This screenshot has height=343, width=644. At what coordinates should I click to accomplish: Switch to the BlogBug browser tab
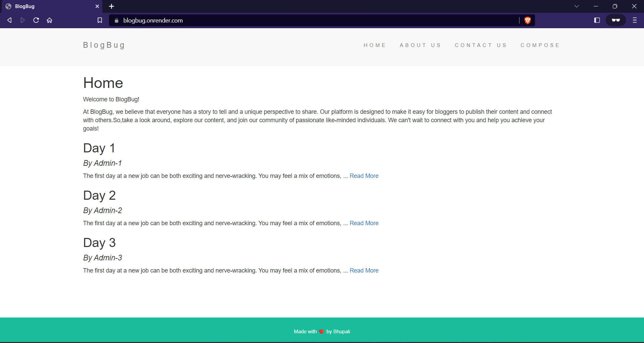tap(47, 6)
